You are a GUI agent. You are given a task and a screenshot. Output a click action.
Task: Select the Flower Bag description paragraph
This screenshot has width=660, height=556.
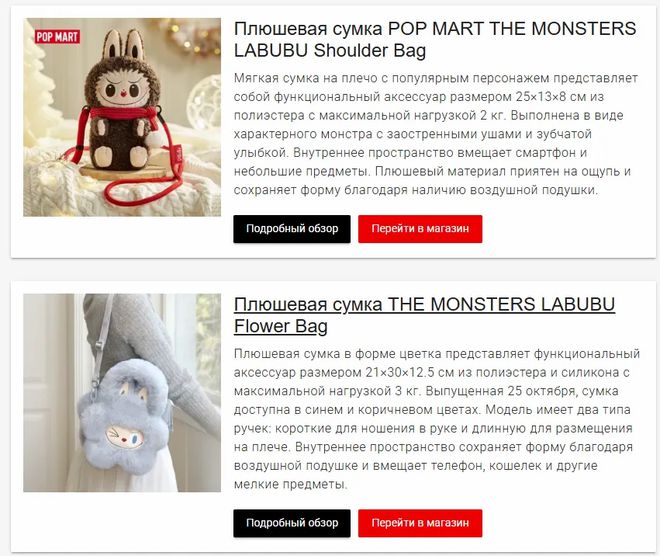437,419
